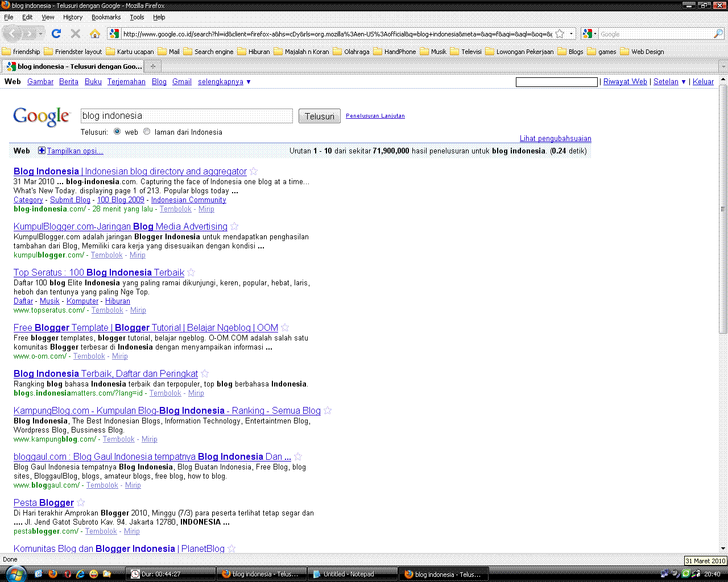Open the games bookmarks folder

tap(602, 52)
